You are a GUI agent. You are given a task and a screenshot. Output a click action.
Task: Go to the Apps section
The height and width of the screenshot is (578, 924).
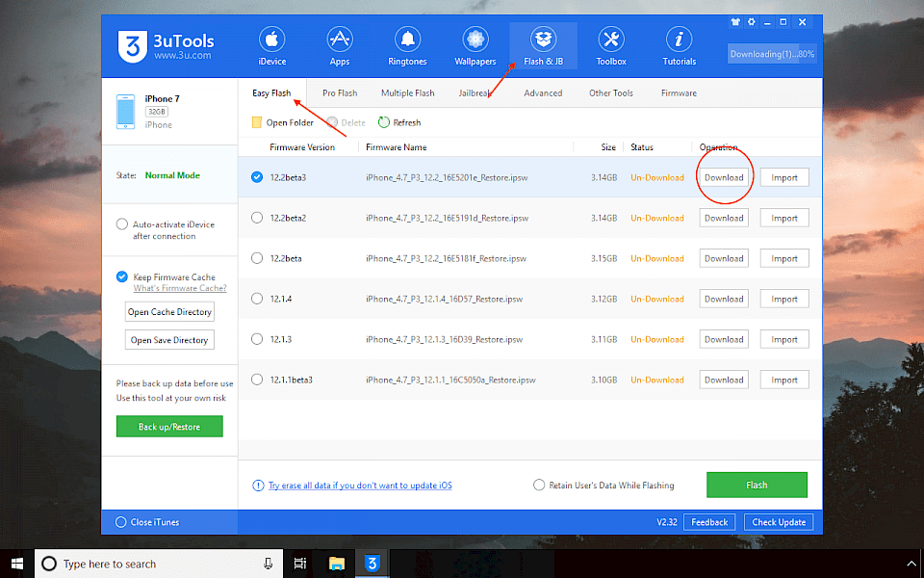340,46
